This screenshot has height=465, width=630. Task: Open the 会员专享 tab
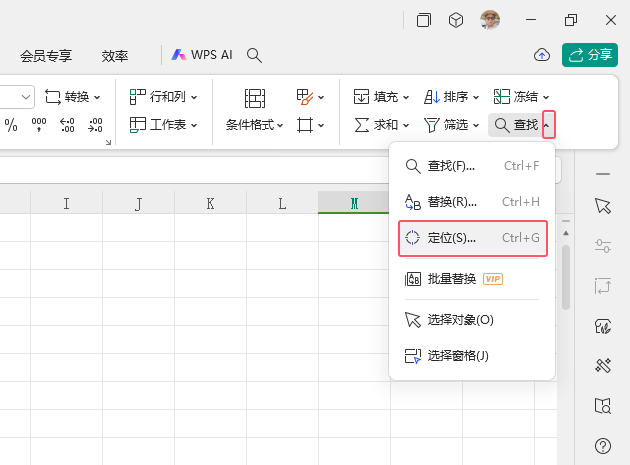click(x=46, y=56)
